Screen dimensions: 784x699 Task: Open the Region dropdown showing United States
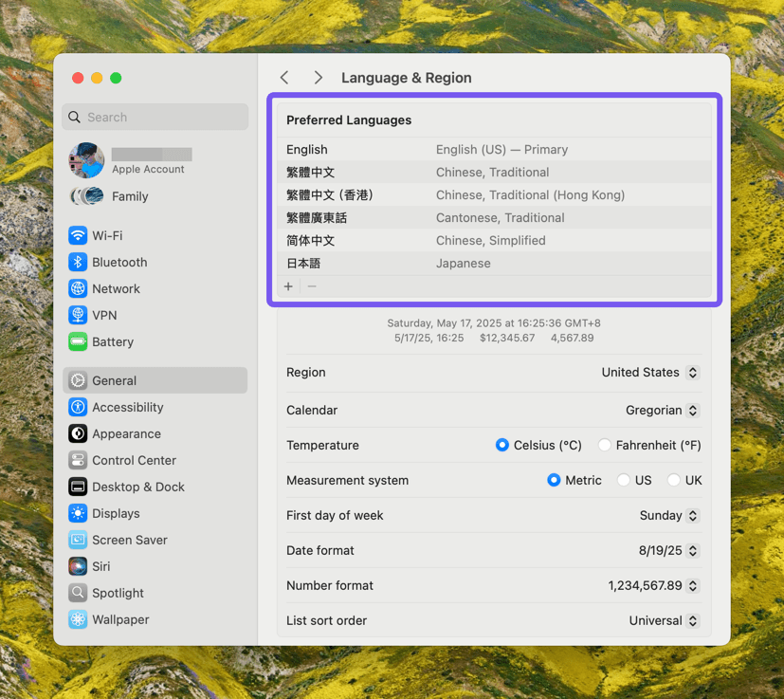tap(650, 373)
